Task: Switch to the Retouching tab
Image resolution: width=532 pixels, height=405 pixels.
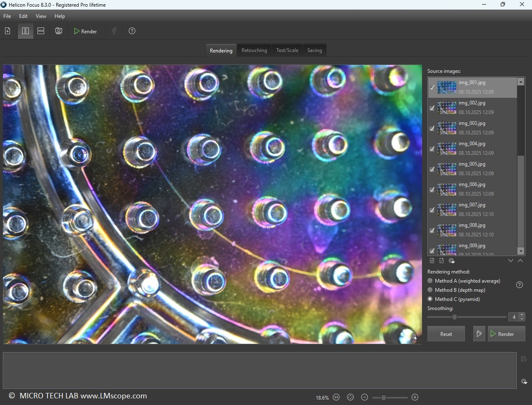Action: click(254, 50)
